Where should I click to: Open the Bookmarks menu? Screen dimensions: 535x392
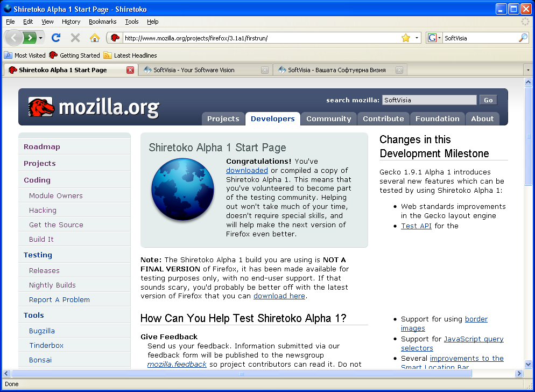tap(102, 22)
